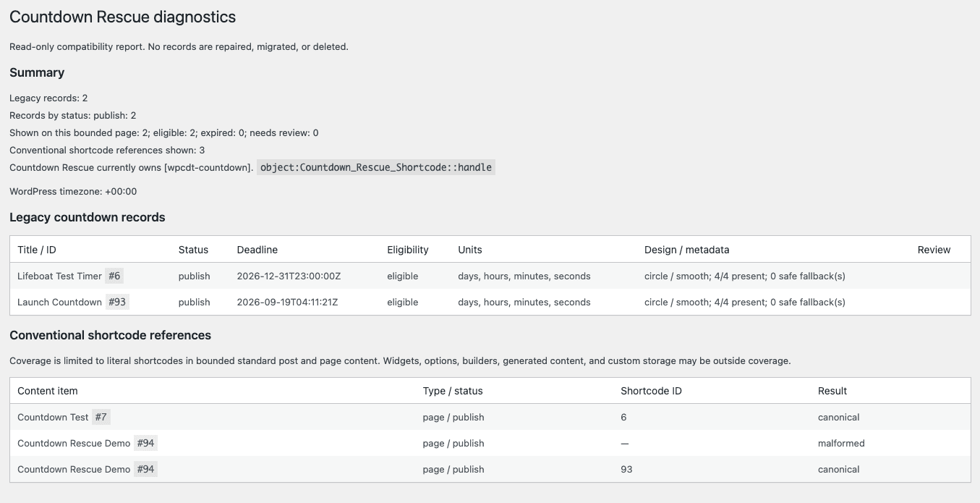Click shortcode ID "93" in references table
This screenshot has height=503, width=980.
click(626, 469)
